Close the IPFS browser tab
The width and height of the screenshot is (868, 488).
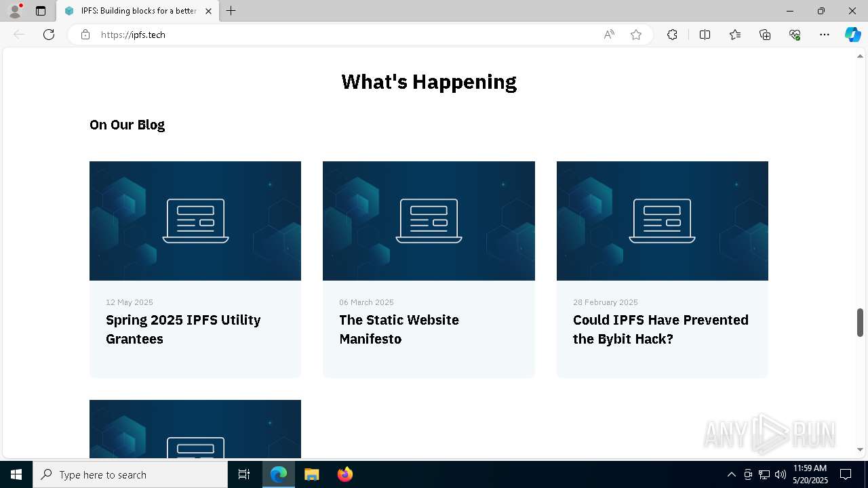[208, 11]
